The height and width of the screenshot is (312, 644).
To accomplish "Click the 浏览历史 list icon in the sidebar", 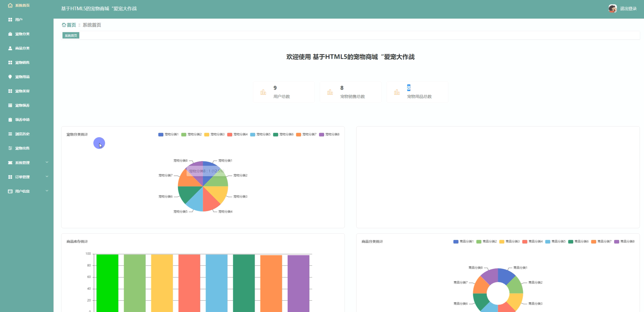I will point(10,134).
